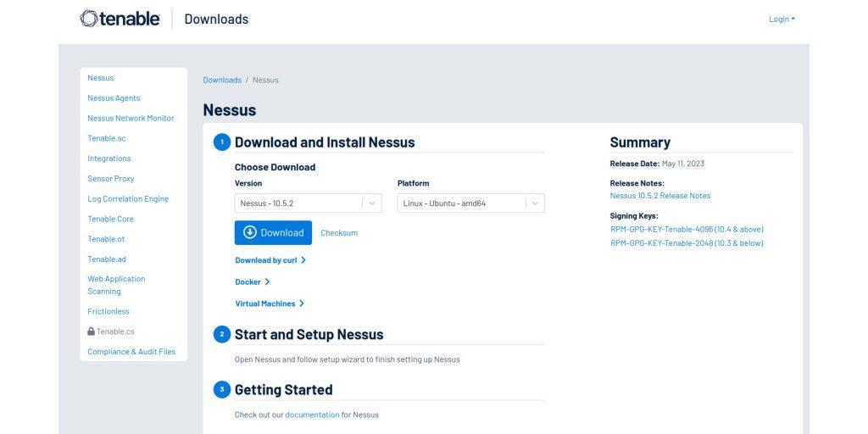Open Integrations in the sidebar
Screen dimensions: 868x434
[109, 159]
